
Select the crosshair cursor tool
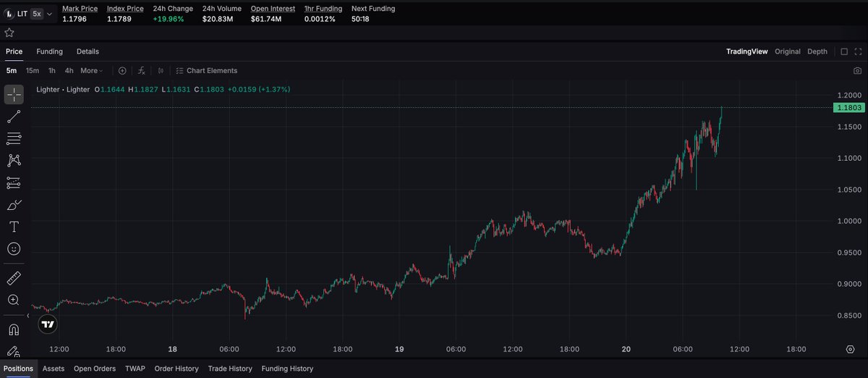click(x=14, y=95)
